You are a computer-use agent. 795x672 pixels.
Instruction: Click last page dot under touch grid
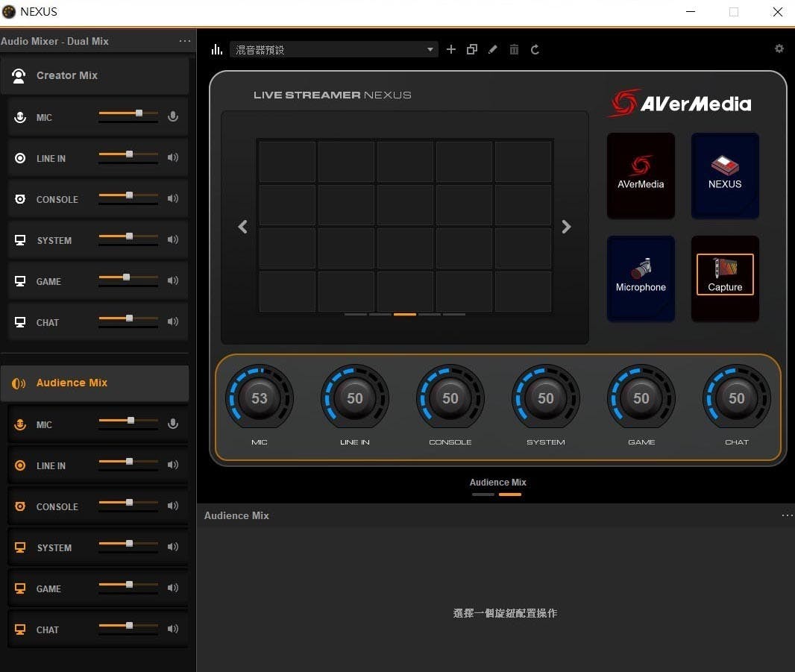[454, 315]
